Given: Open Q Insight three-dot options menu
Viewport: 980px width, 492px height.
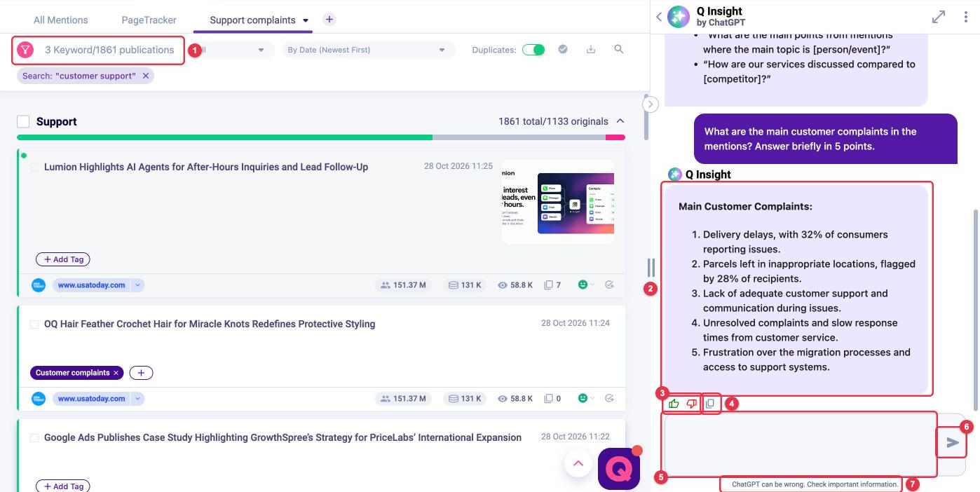Looking at the screenshot, I should click(966, 17).
